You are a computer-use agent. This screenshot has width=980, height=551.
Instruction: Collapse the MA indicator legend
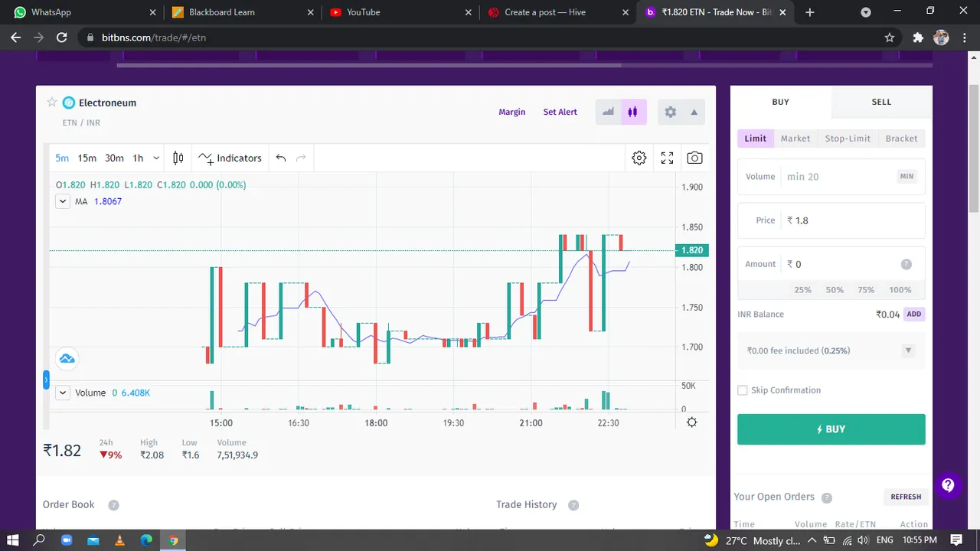tap(63, 201)
